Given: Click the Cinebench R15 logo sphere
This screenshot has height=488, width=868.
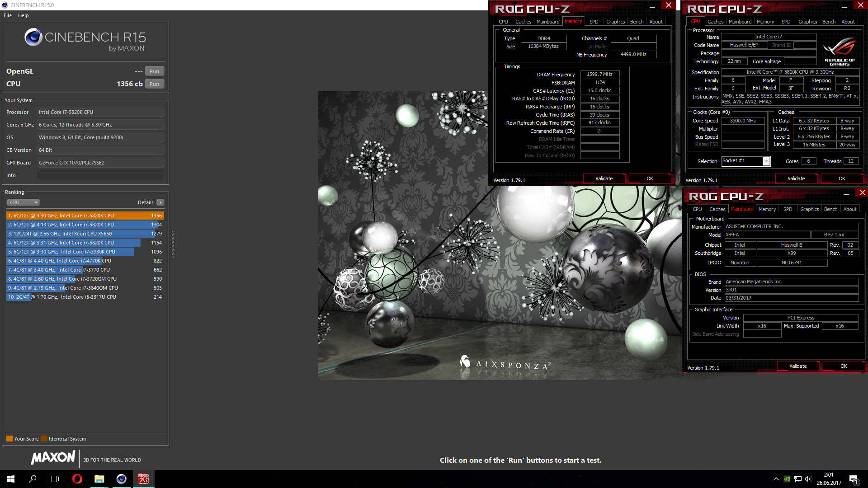Looking at the screenshot, I should [x=33, y=37].
